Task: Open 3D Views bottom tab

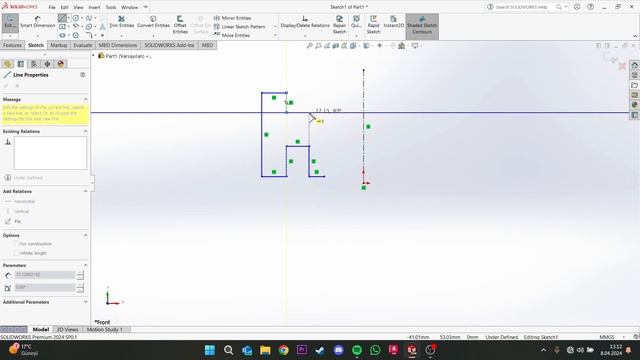Action: 67,329
